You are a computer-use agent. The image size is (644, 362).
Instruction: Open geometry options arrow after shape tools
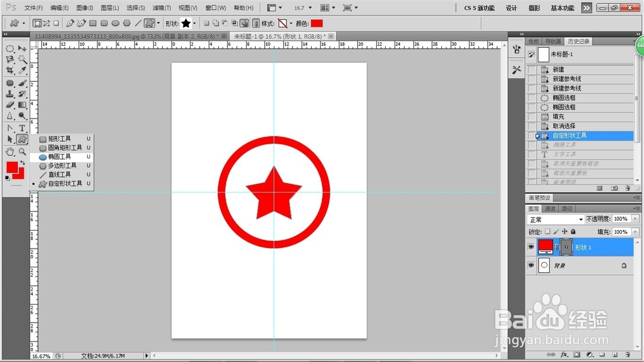(x=158, y=23)
